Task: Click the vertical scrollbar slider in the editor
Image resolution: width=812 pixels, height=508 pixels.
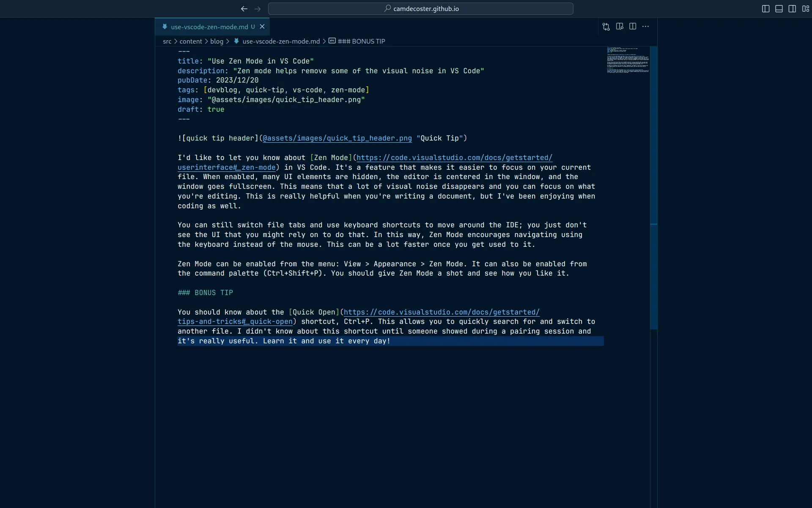Action: [653, 188]
